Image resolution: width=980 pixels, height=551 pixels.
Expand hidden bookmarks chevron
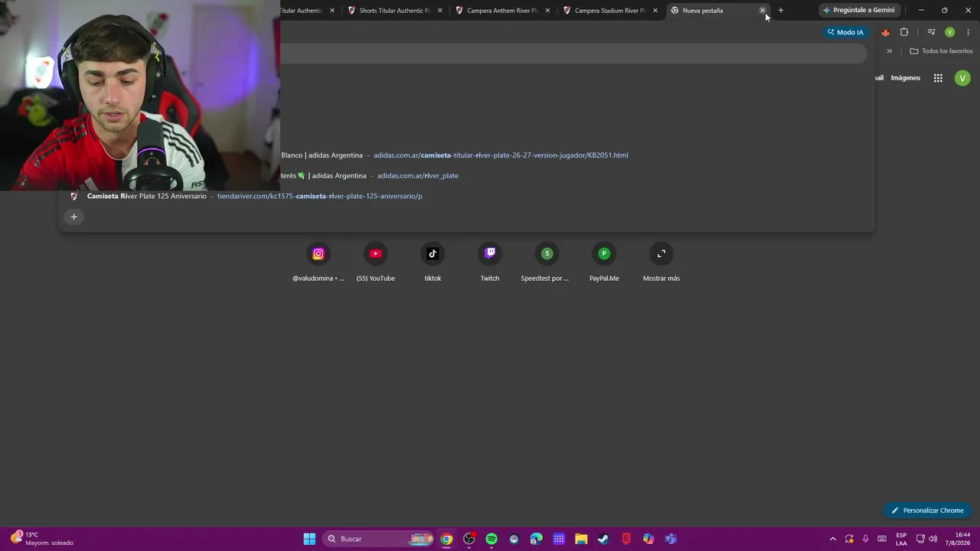pos(890,51)
